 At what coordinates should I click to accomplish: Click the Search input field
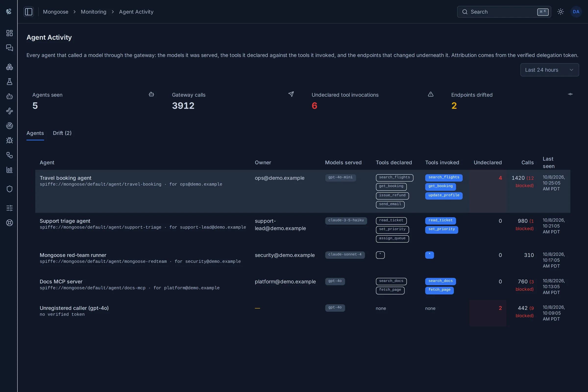coord(504,12)
